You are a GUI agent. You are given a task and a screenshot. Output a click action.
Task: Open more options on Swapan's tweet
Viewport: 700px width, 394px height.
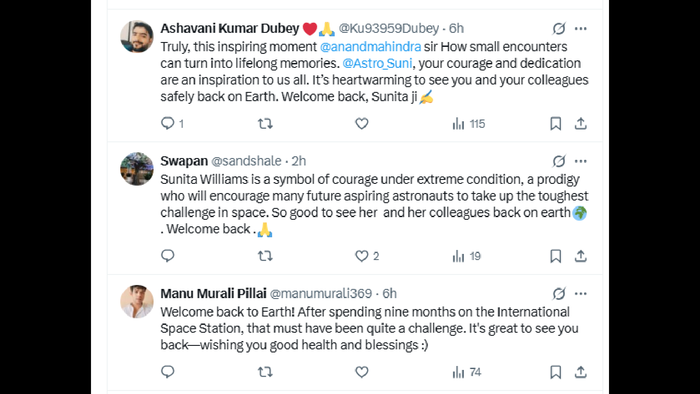coord(580,161)
